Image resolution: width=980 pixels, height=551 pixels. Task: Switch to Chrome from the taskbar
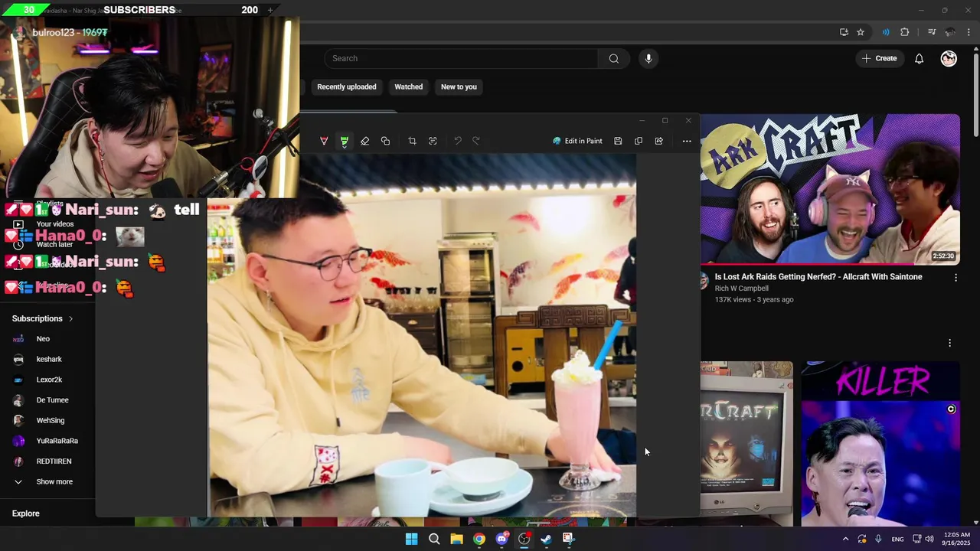(479, 539)
